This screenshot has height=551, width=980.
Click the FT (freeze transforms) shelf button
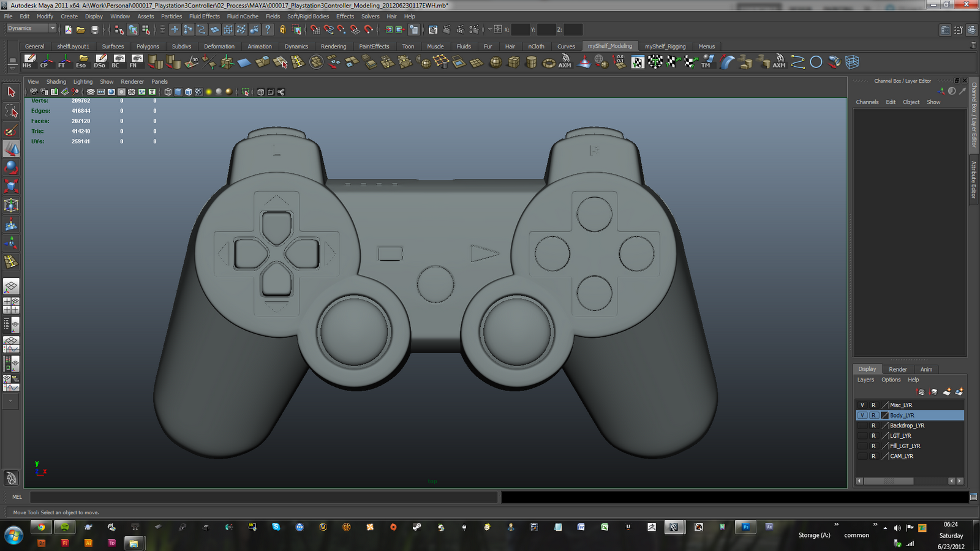tap(64, 61)
